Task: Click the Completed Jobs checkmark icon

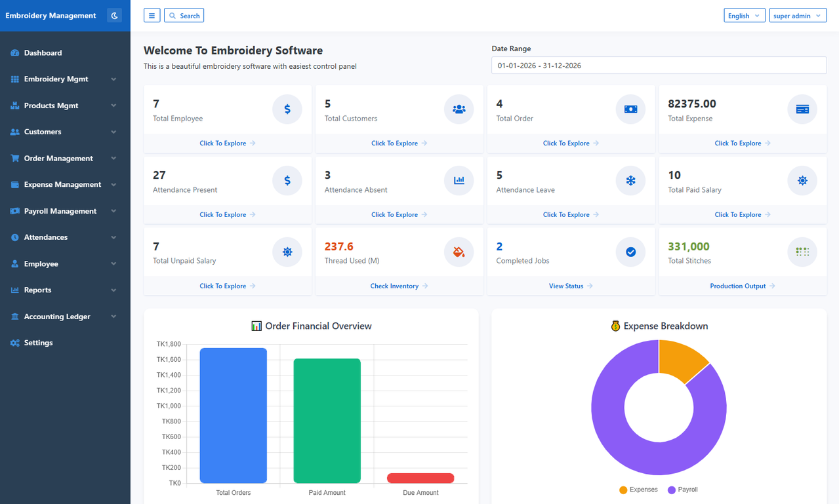Action: click(x=630, y=252)
